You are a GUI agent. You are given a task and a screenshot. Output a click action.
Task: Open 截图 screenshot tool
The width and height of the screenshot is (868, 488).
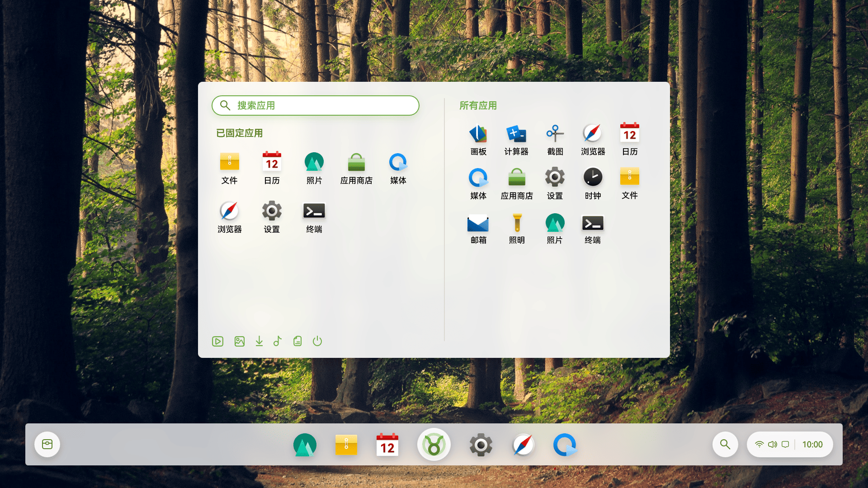pyautogui.click(x=555, y=135)
